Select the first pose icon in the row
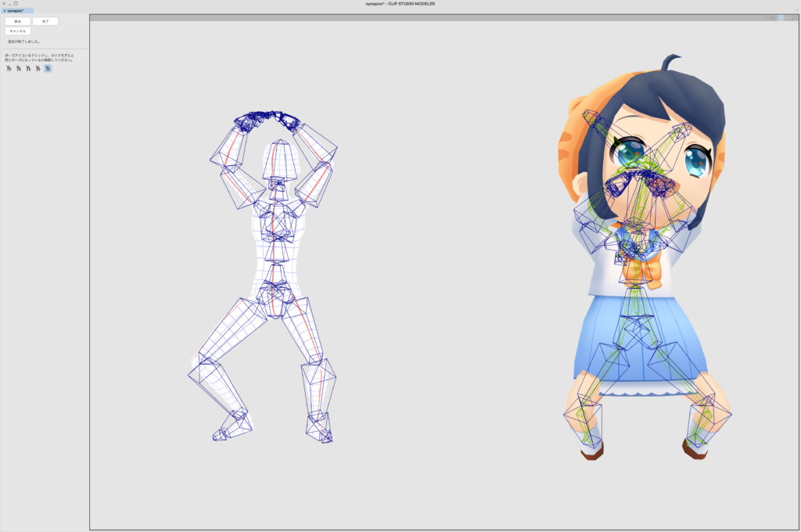Viewport: 801px width, 532px height. click(9, 68)
